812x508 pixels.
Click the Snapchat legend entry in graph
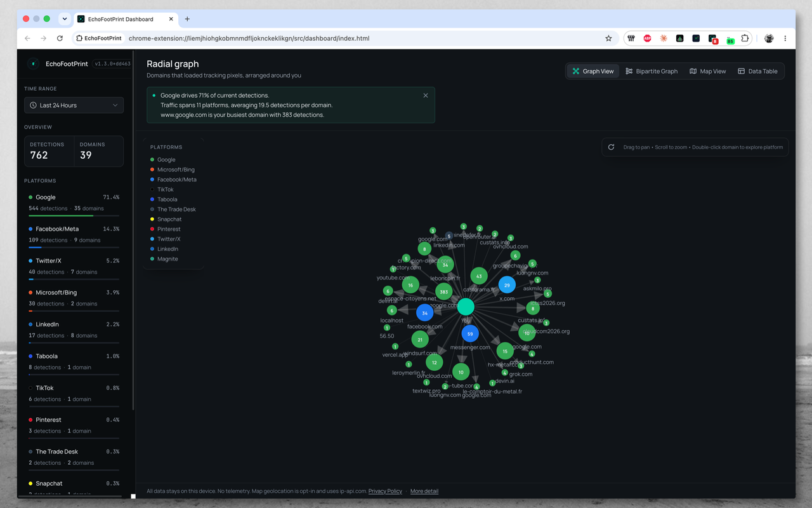tap(166, 219)
